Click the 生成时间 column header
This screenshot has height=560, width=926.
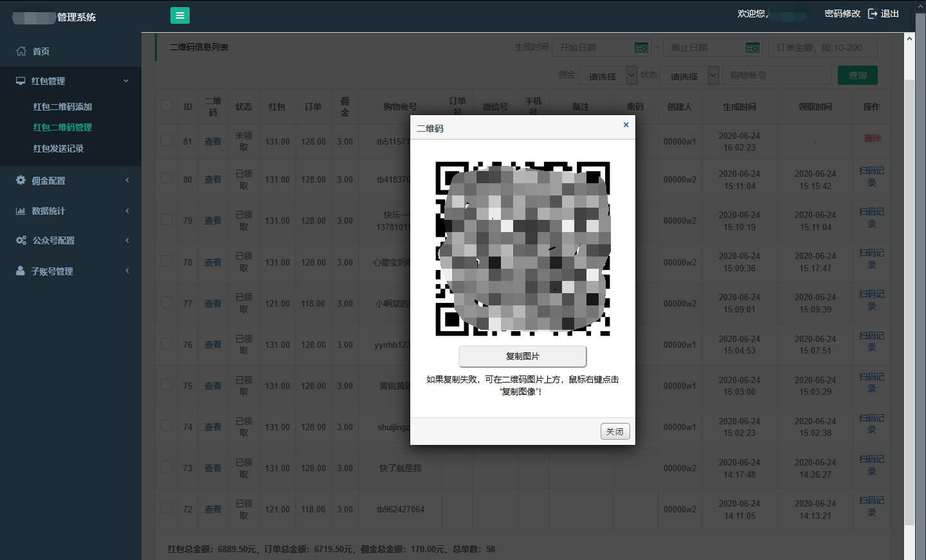[740, 107]
